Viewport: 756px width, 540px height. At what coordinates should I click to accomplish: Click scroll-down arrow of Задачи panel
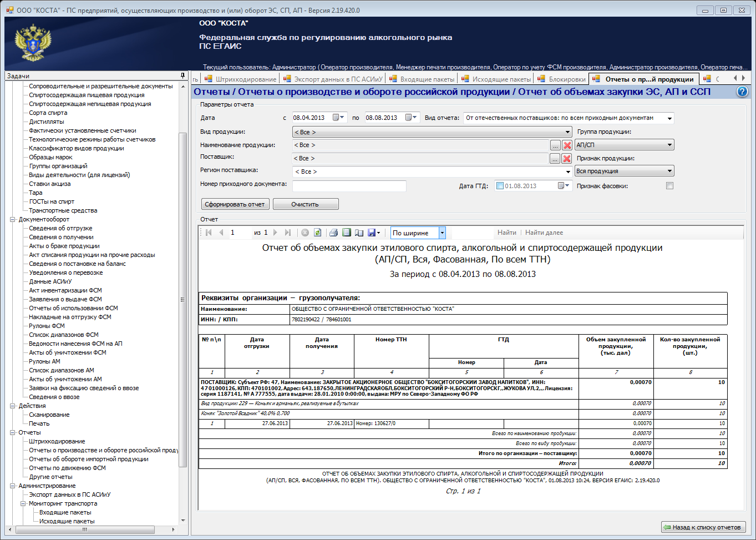tap(183, 521)
